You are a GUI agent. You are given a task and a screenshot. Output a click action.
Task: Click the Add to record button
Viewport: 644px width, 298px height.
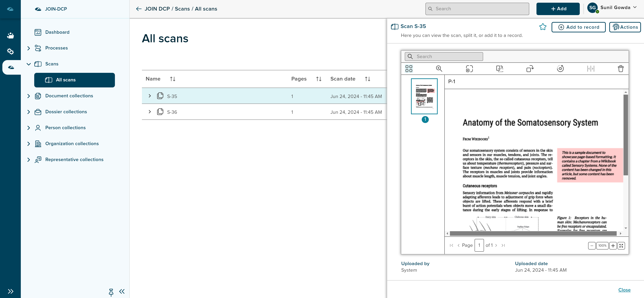pos(578,27)
